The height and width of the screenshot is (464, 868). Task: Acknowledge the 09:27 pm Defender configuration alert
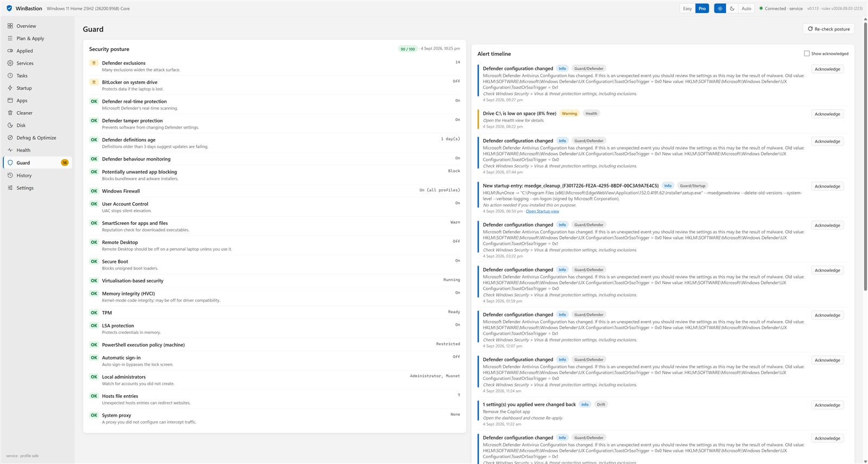tap(827, 69)
